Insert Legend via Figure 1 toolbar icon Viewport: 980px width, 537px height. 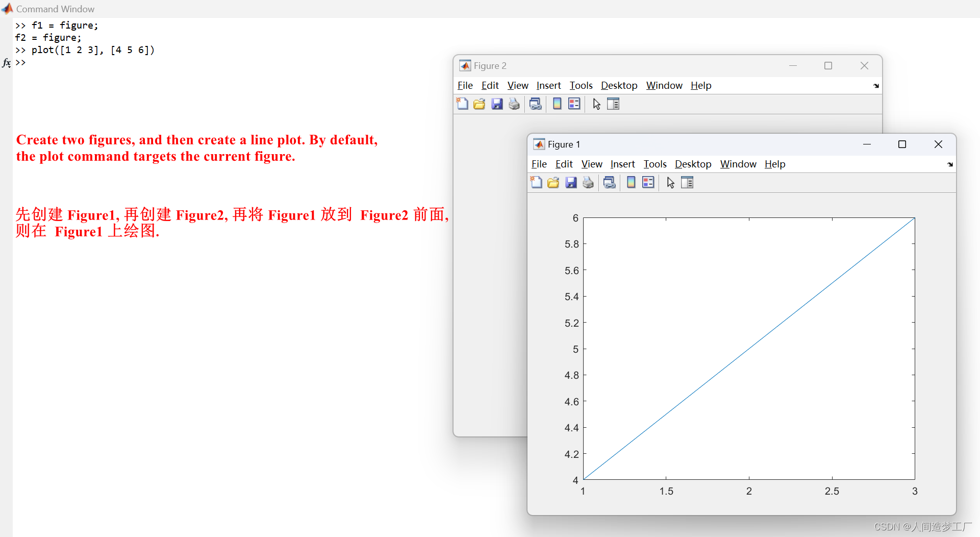648,182
